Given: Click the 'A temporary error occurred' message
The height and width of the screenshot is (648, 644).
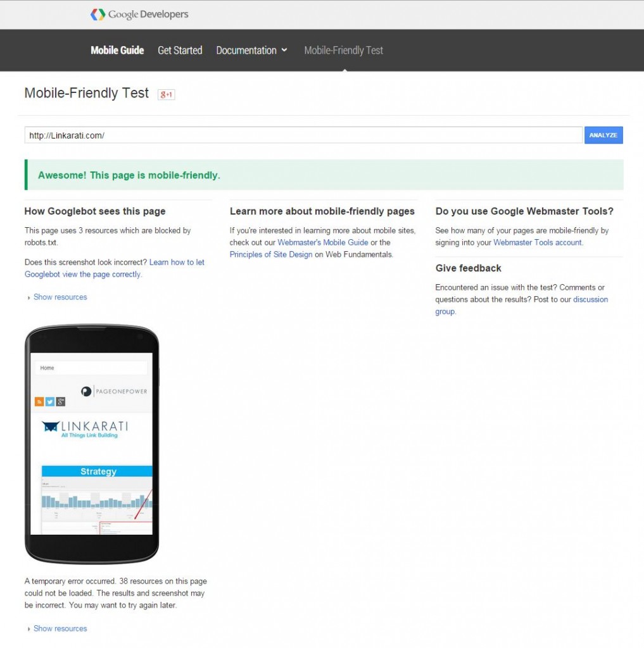Looking at the screenshot, I should pos(115,593).
